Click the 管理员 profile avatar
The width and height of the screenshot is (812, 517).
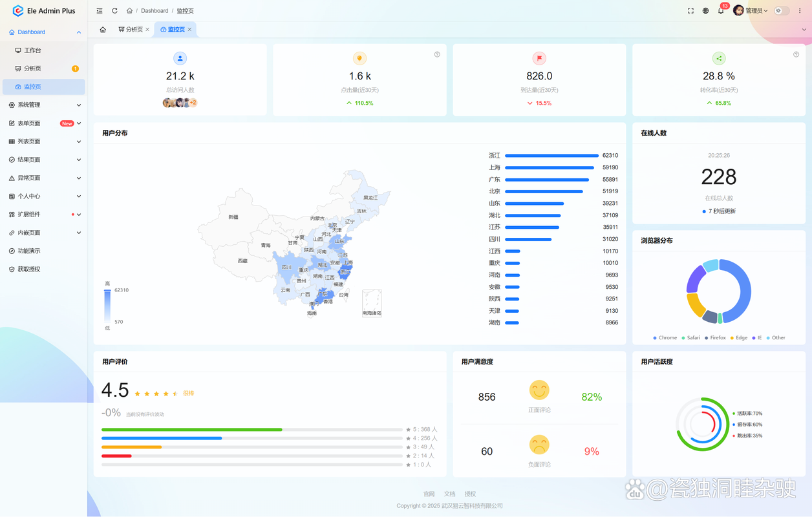[x=738, y=10]
